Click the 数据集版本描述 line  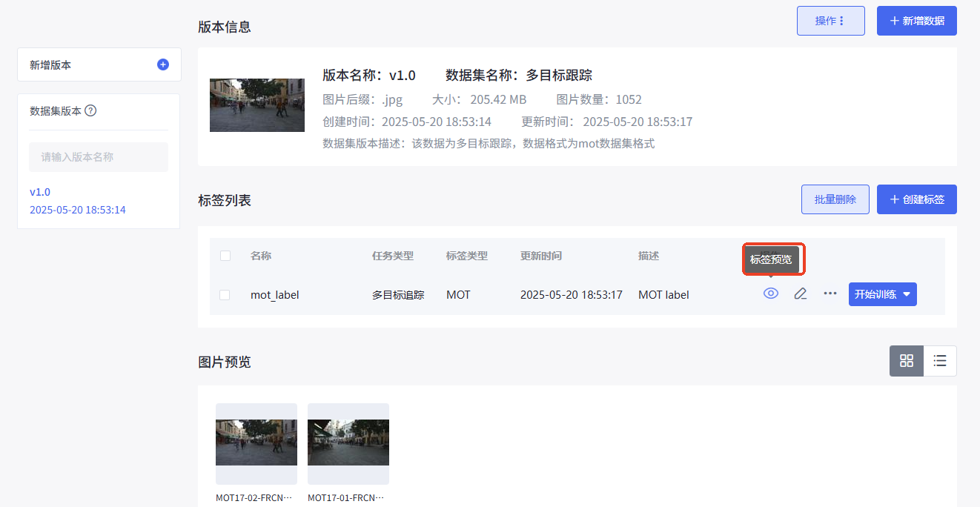489,144
